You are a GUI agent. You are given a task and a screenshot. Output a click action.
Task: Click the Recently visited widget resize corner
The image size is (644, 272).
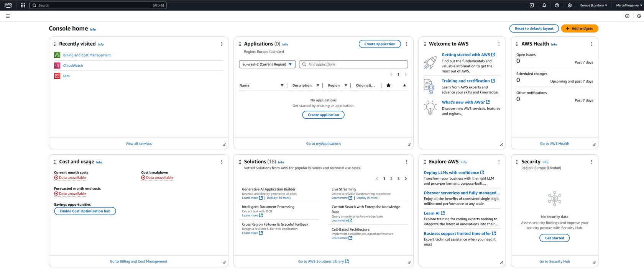(x=224, y=144)
